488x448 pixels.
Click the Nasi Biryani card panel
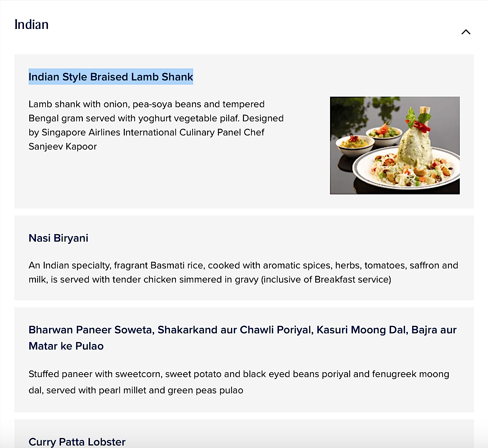point(244,258)
